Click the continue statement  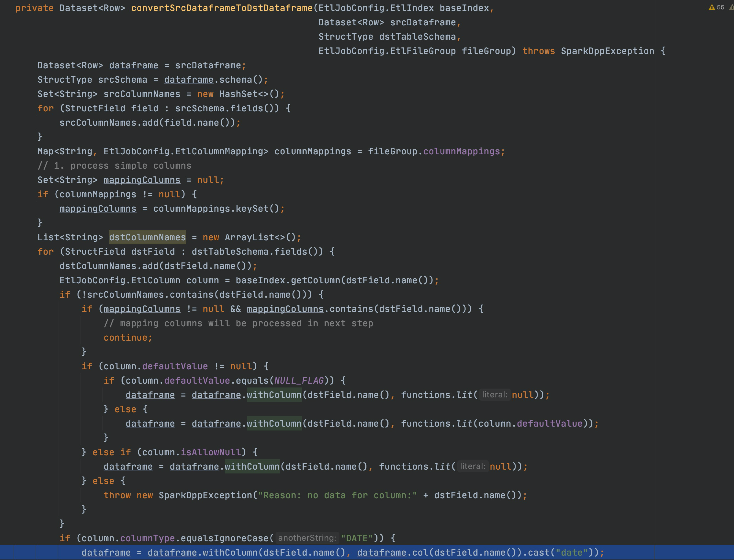[x=128, y=338]
